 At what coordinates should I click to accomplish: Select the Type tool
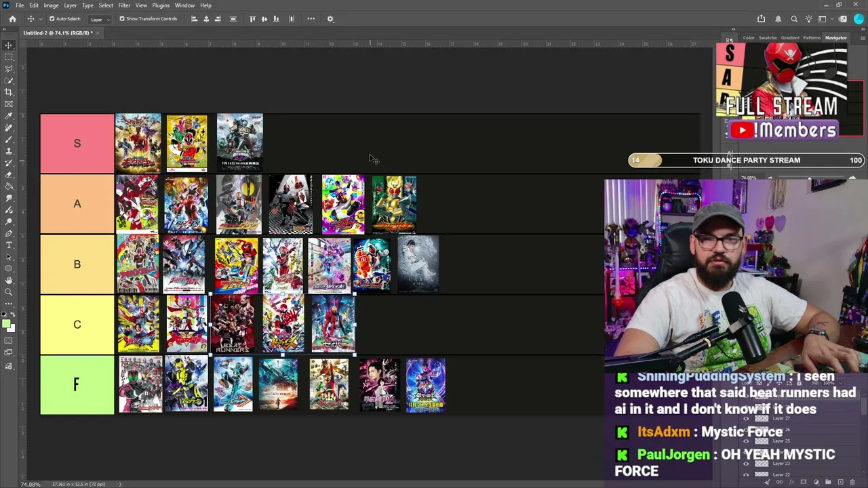click(9, 245)
